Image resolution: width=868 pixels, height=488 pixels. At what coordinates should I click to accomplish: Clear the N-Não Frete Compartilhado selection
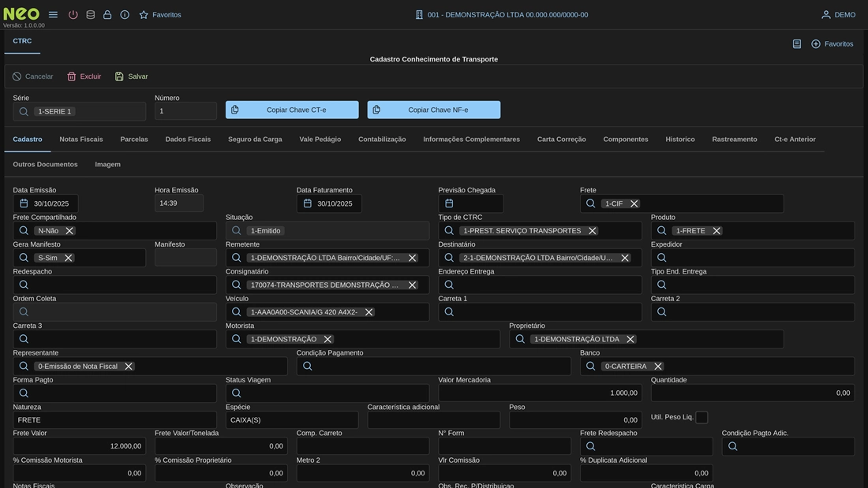[x=69, y=231]
